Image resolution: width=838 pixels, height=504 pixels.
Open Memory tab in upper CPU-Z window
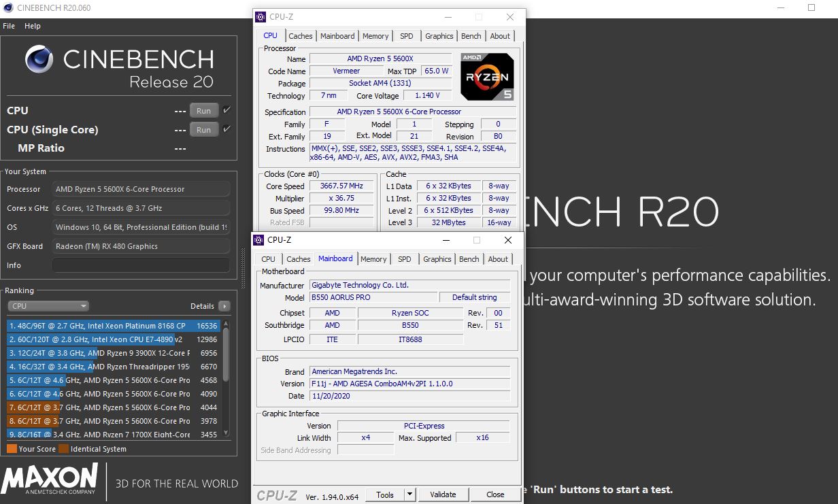tap(375, 36)
